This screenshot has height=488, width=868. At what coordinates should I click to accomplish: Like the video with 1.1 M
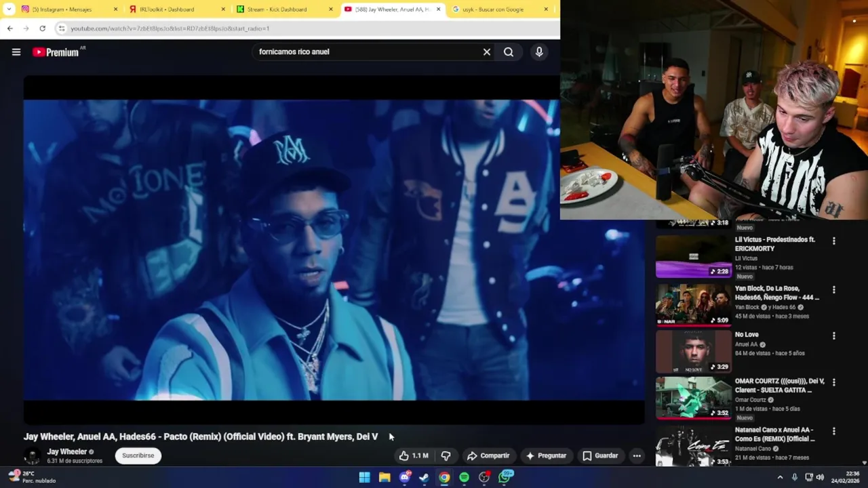click(414, 455)
